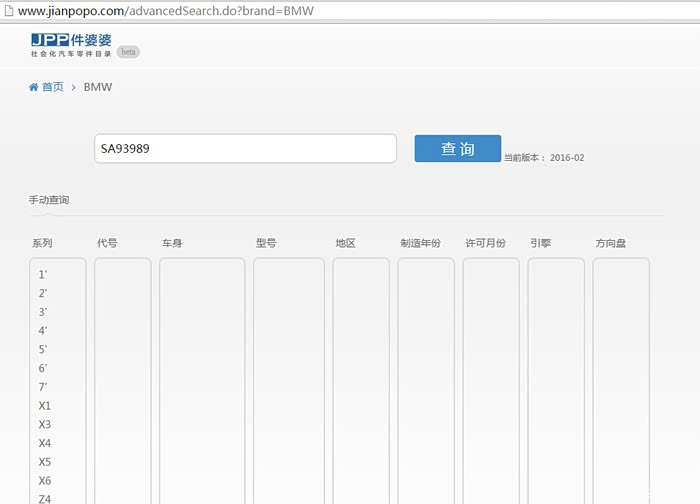Open the 首页 breadcrumb link
The height and width of the screenshot is (504, 700).
[x=52, y=87]
